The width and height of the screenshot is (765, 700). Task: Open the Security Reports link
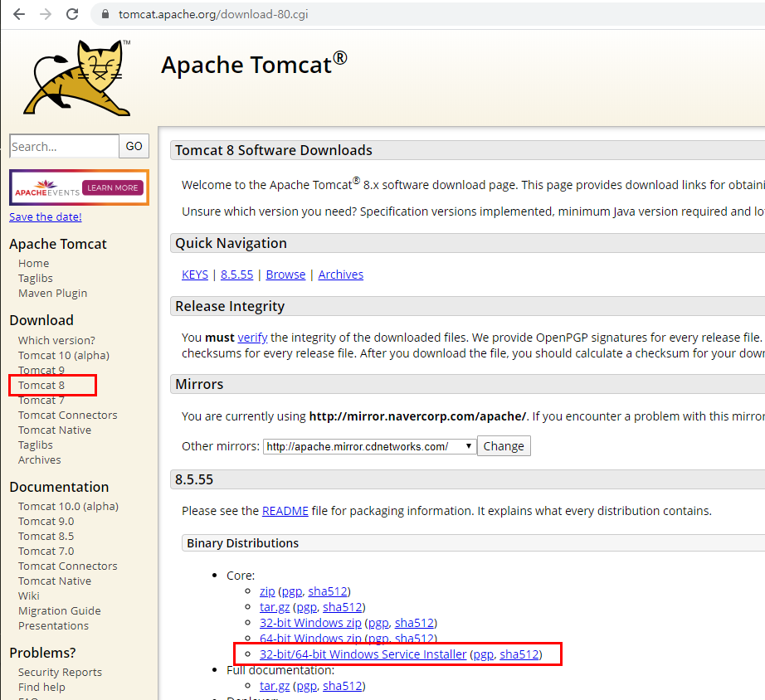pos(60,672)
